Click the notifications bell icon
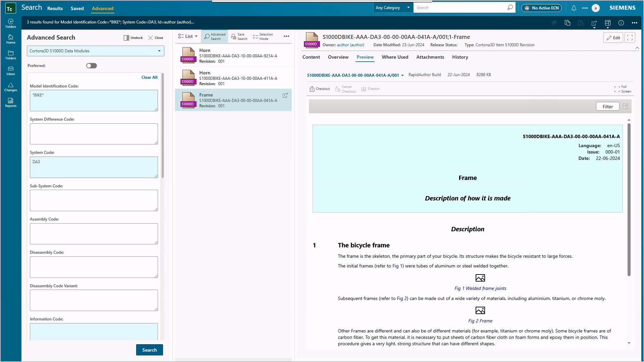The width and height of the screenshot is (644, 362). pos(574,7)
